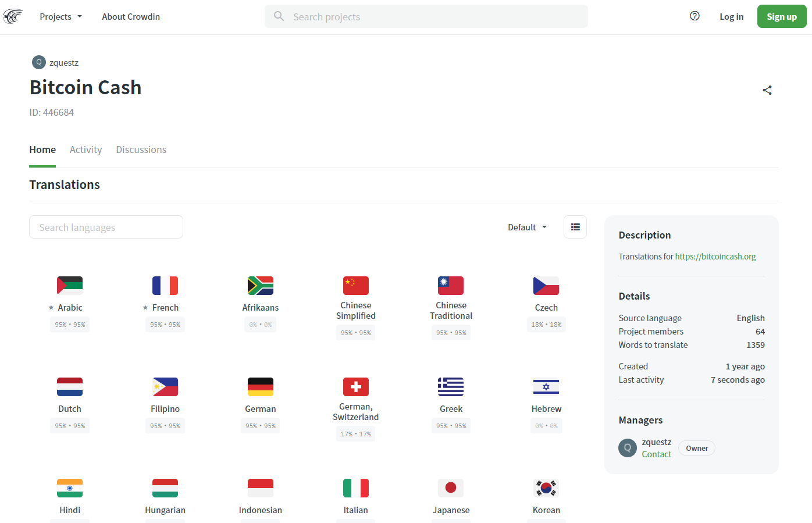Open zquestz profile link above title

64,63
